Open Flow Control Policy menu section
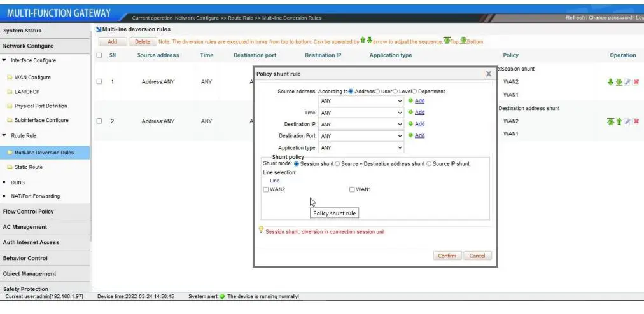The image size is (644, 314). (45, 212)
